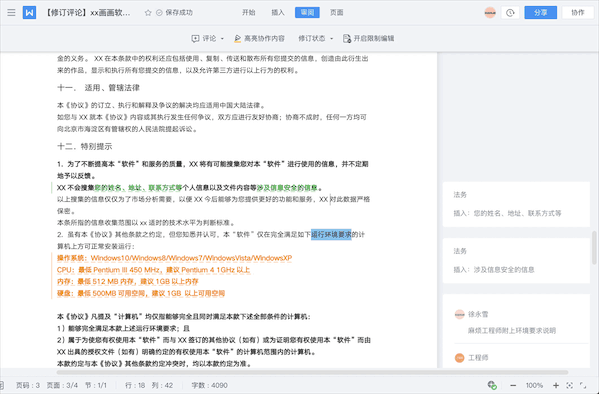Click the WPS document logo icon

click(29, 13)
